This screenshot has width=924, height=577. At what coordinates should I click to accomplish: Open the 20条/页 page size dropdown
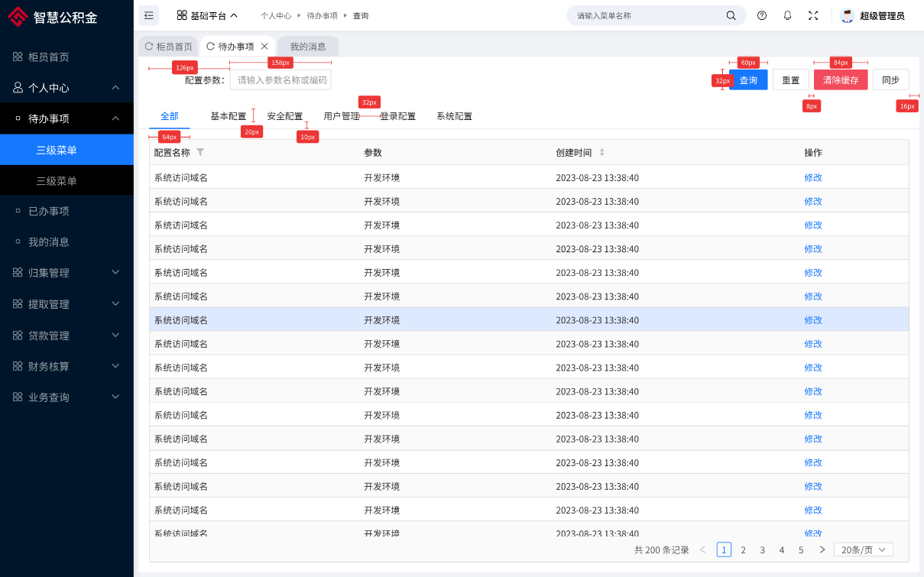pos(863,549)
